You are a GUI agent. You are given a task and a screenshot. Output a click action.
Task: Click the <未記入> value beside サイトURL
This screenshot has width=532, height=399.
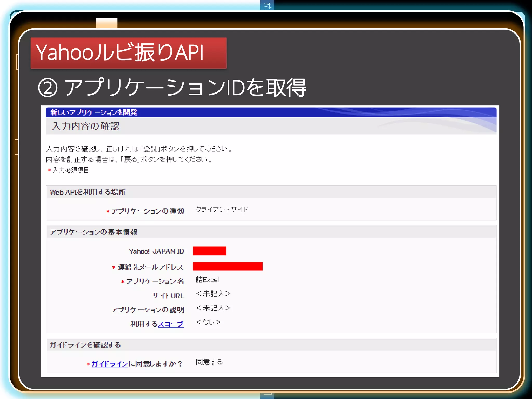pyautogui.click(x=213, y=294)
